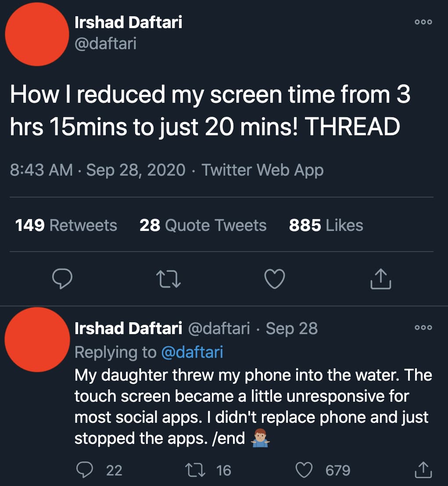448x486 pixels.
Task: Retweet the daughter phone story reply
Action: [x=194, y=470]
